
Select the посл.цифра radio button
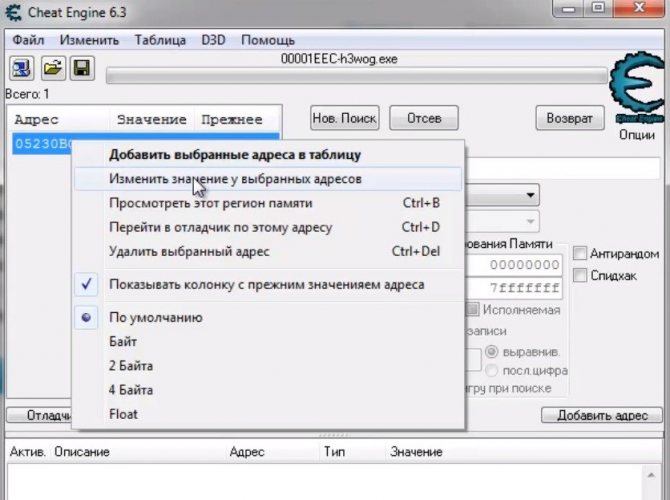492,371
